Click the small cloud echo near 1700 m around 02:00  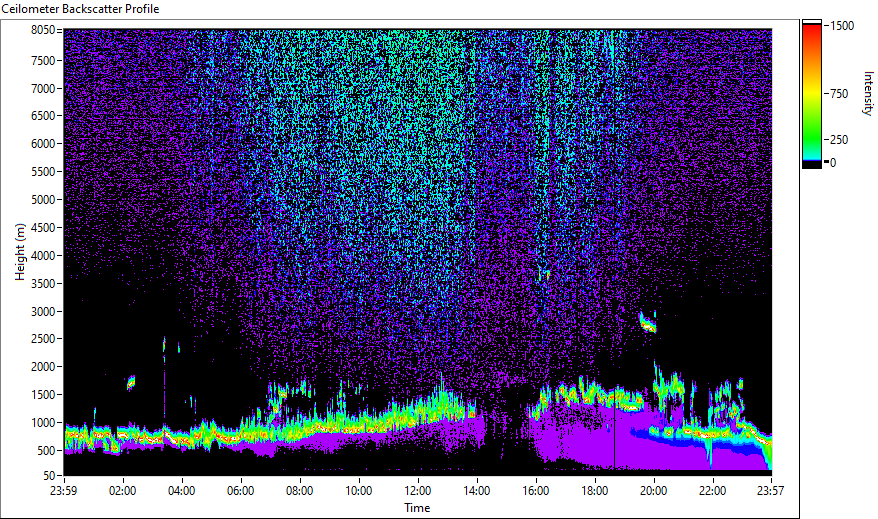pos(131,383)
